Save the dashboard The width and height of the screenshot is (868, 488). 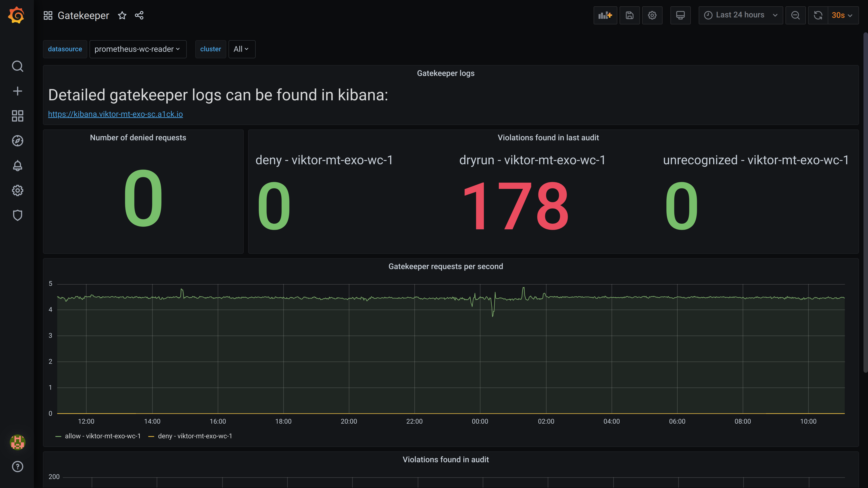point(630,15)
